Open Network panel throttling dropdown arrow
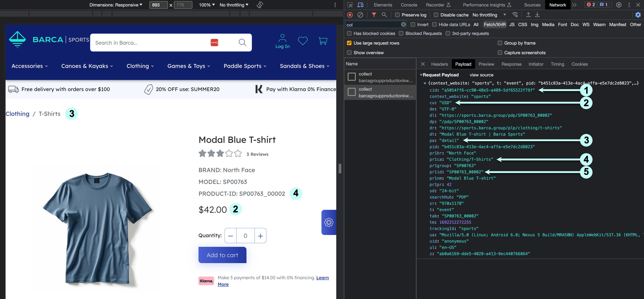This screenshot has width=644, height=299. coord(505,15)
